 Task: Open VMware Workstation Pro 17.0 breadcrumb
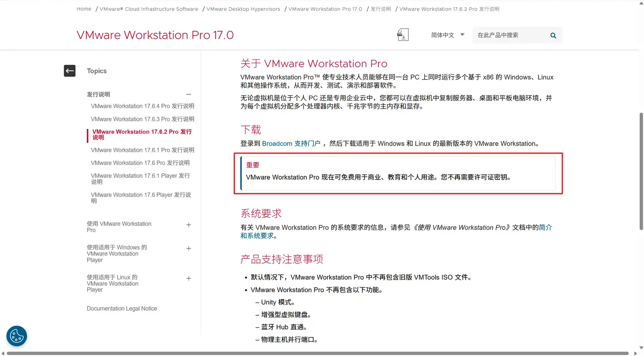pyautogui.click(x=325, y=9)
